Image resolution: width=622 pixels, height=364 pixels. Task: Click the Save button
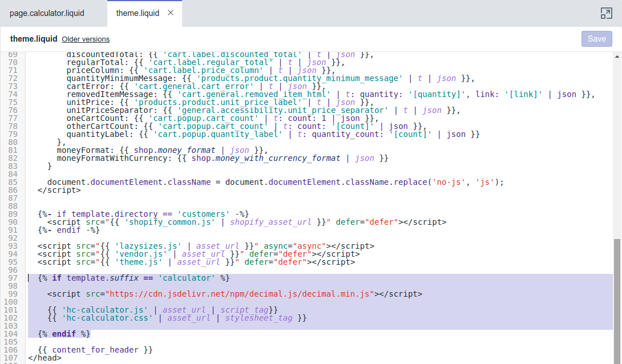596,39
